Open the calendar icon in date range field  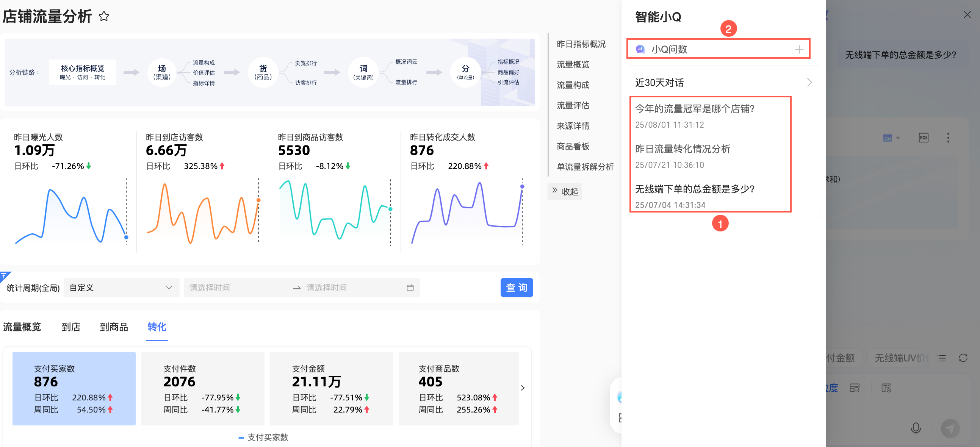tap(410, 288)
